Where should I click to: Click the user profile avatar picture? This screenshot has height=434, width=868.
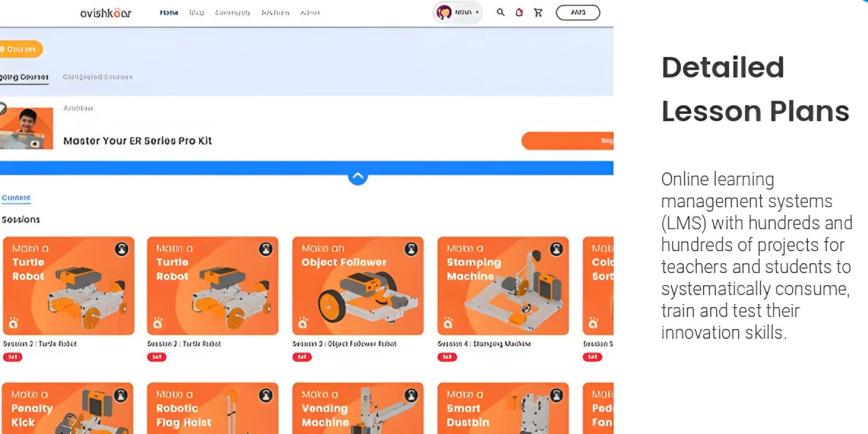tap(444, 12)
